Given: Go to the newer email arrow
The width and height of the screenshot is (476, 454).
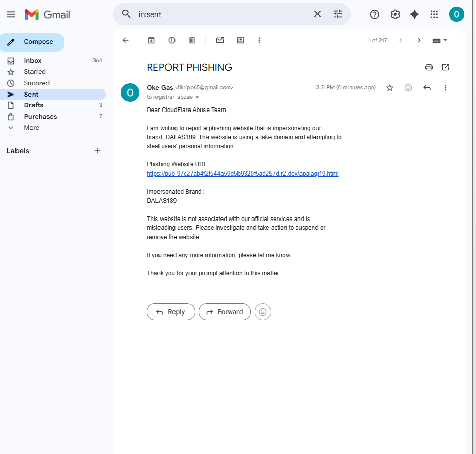Looking at the screenshot, I should tap(401, 40).
